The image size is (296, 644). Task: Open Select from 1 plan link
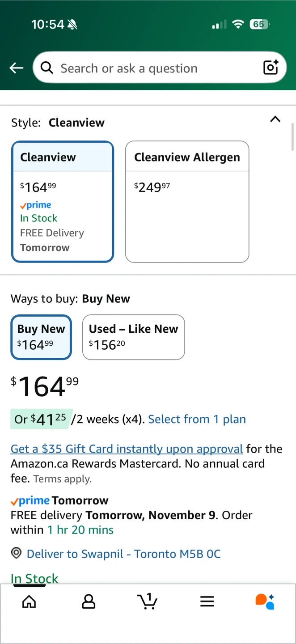tap(197, 419)
